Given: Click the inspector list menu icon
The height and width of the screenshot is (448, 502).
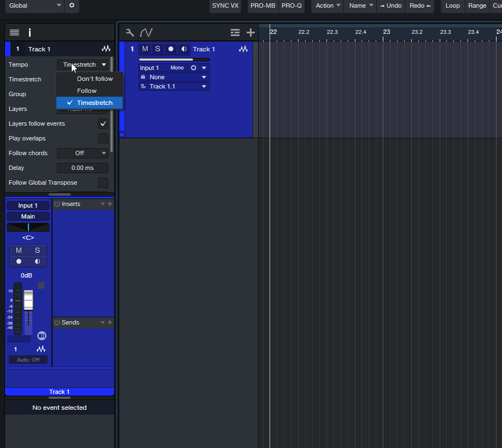Looking at the screenshot, I should [x=14, y=32].
